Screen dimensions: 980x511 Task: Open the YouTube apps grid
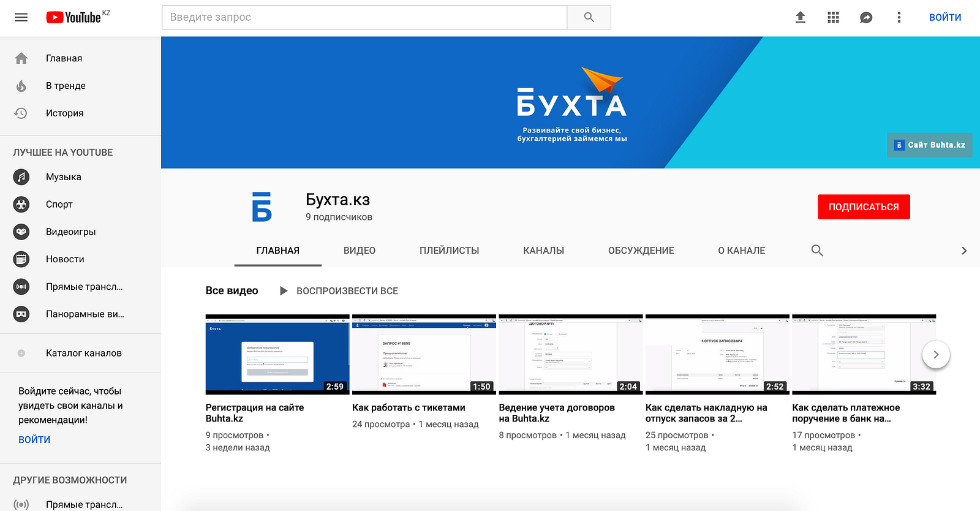point(833,17)
